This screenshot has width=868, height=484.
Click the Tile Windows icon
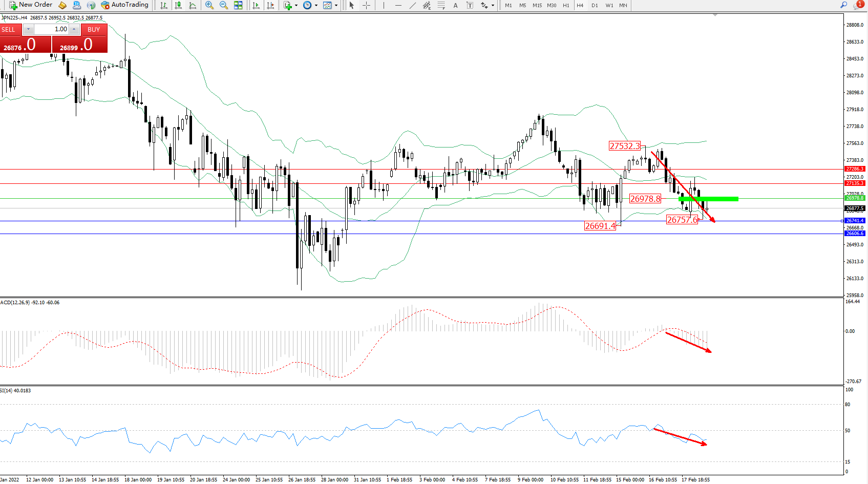tap(238, 5)
